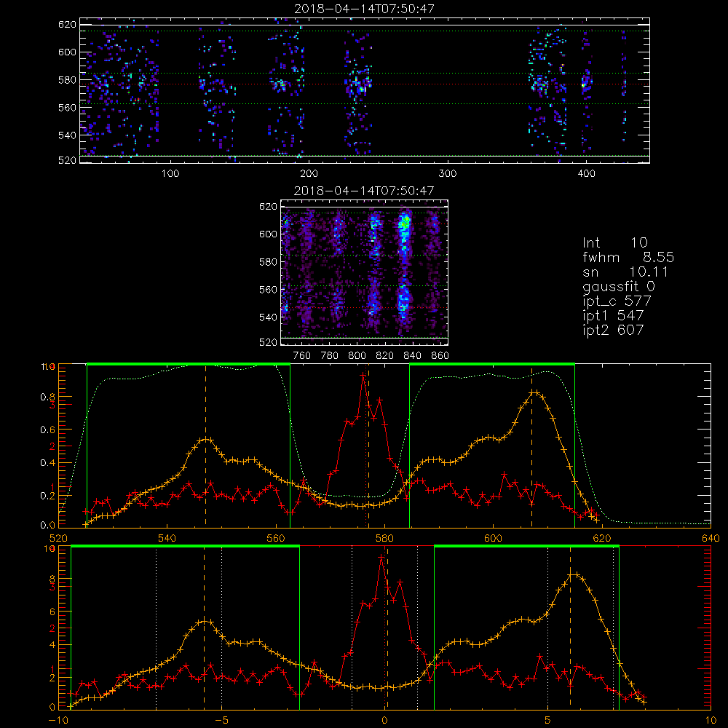
Task: Click the red curve's tallest peak in the upper line plot
Action: [x=363, y=375]
